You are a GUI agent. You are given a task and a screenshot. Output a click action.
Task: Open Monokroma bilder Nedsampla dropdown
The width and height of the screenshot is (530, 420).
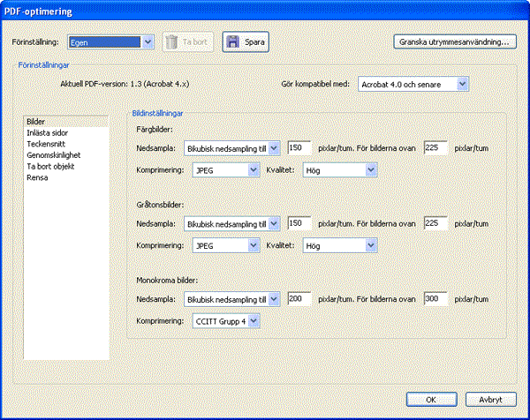(x=231, y=299)
